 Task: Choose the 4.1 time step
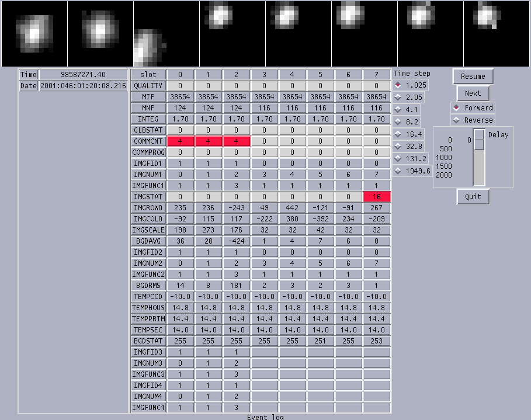coord(407,109)
